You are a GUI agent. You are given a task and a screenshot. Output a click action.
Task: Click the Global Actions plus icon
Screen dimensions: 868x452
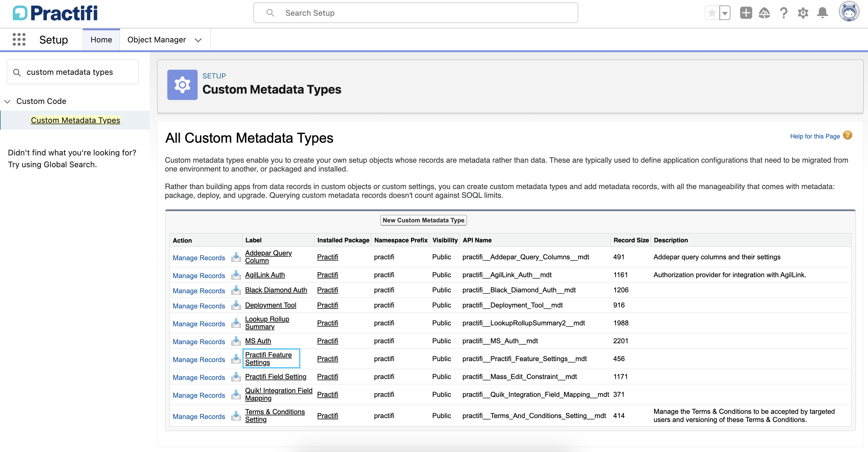[746, 13]
